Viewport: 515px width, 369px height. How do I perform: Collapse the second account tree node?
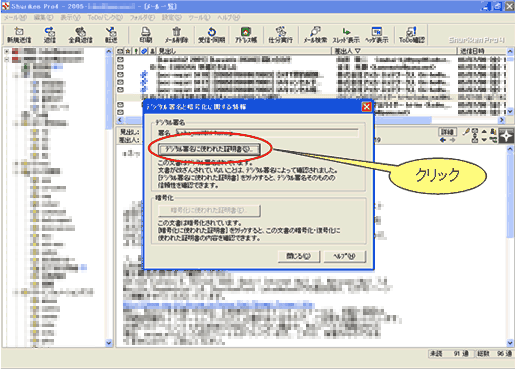tap(6, 60)
